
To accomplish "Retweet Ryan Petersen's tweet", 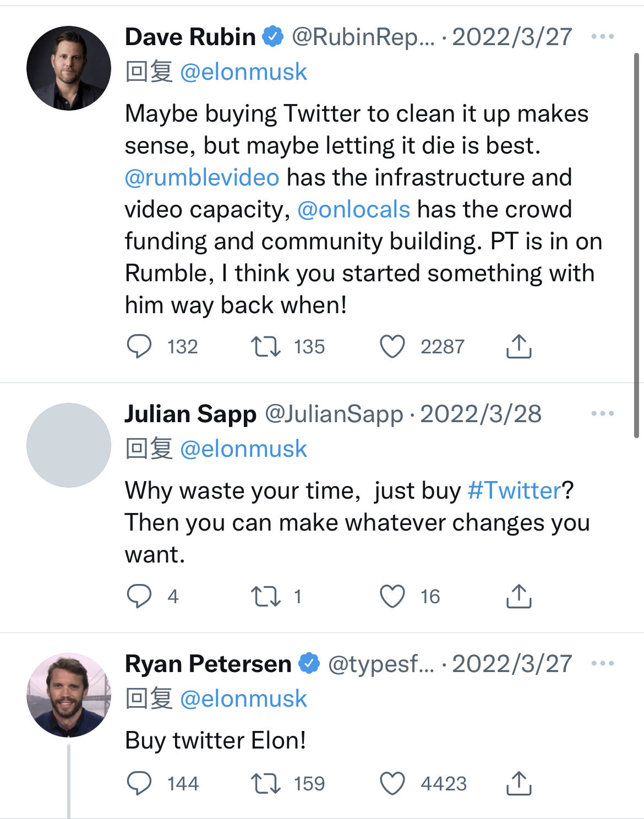I will (266, 784).
